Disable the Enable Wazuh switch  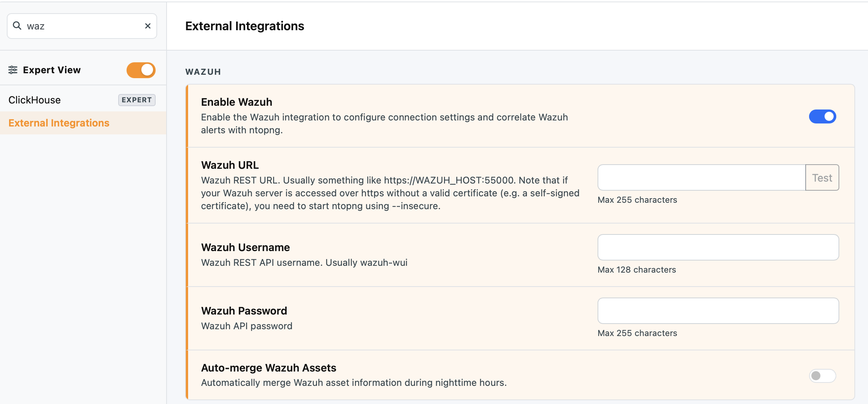pyautogui.click(x=822, y=117)
